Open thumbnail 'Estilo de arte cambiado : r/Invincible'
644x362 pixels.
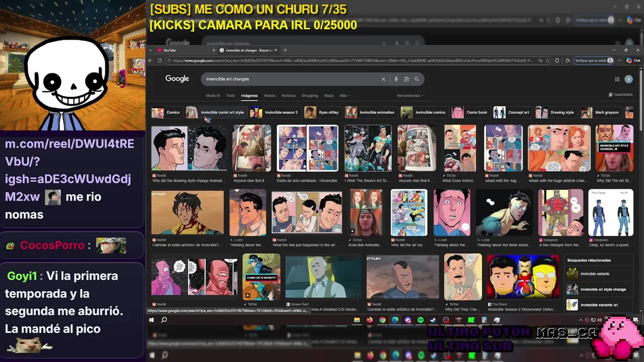coord(307,148)
